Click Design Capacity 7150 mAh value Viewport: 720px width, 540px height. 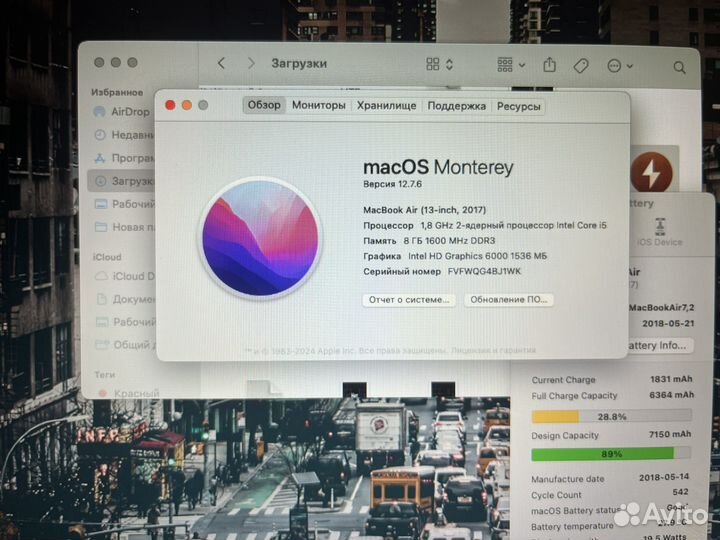pos(669,434)
